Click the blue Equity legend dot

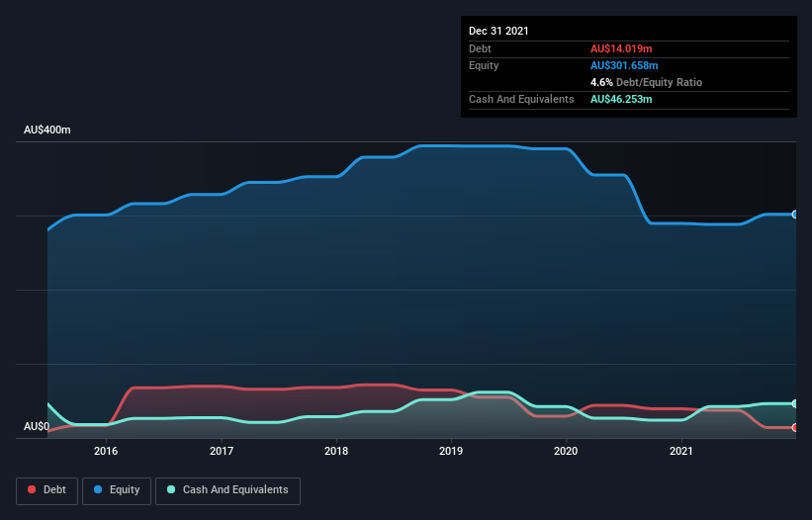coord(98,489)
